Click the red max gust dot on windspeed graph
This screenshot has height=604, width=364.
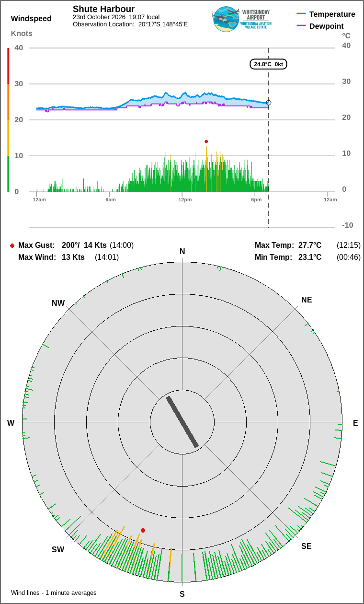(x=206, y=141)
